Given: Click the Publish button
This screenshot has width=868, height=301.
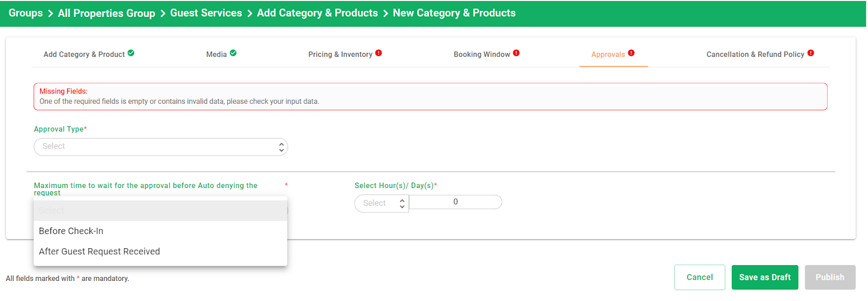Looking at the screenshot, I should click(x=830, y=277).
